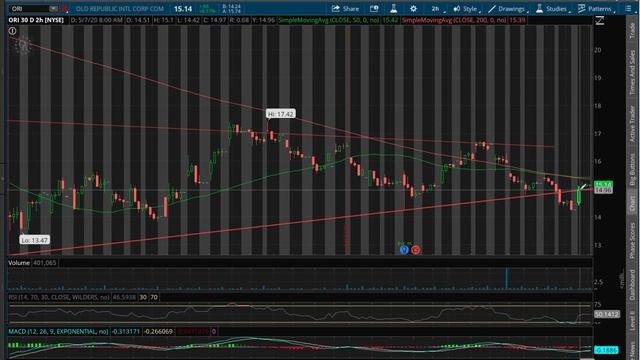Click the cyan -0.1886 MACD axis value
640x360 pixels.
point(606,350)
